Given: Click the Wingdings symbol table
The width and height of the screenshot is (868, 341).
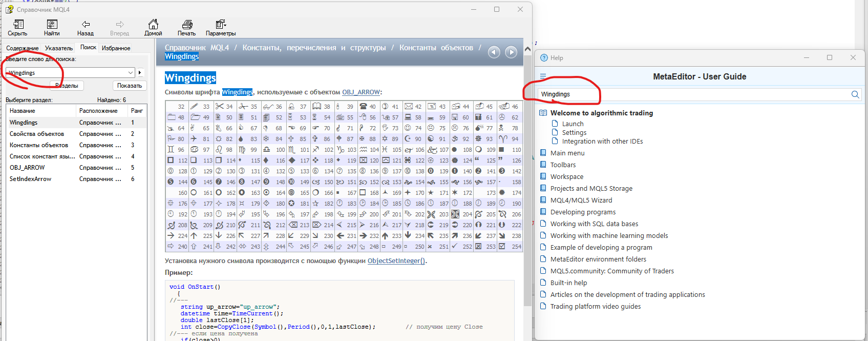Looking at the screenshot, I should (344, 176).
